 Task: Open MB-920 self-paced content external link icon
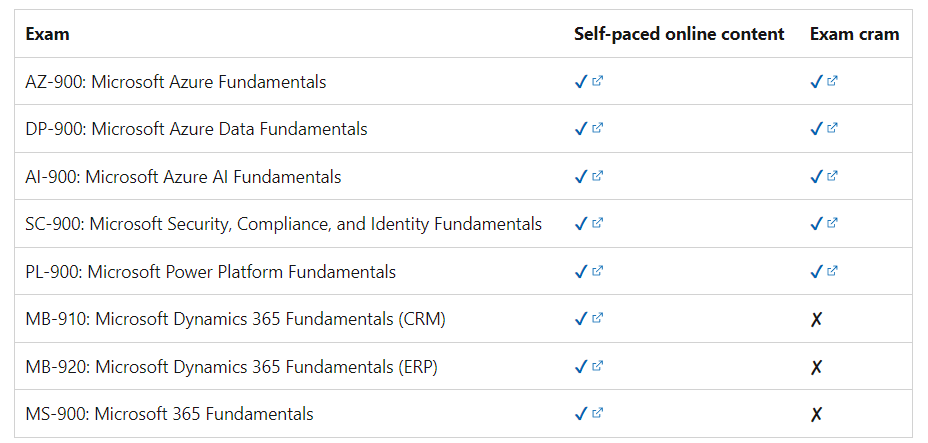(x=598, y=366)
